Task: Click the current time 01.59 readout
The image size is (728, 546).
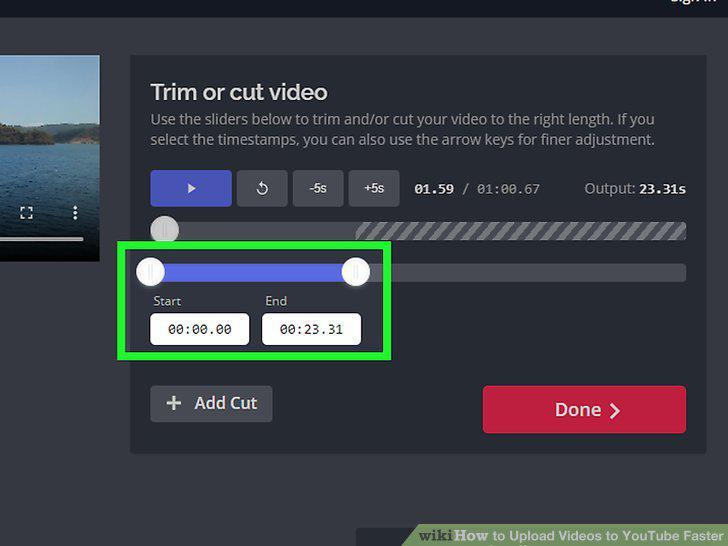Action: point(434,189)
